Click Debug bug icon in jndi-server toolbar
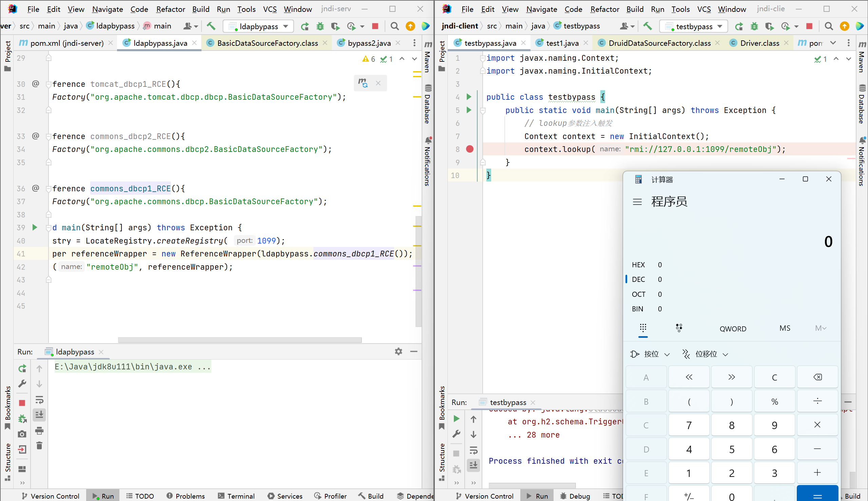868x501 pixels. [x=320, y=26]
